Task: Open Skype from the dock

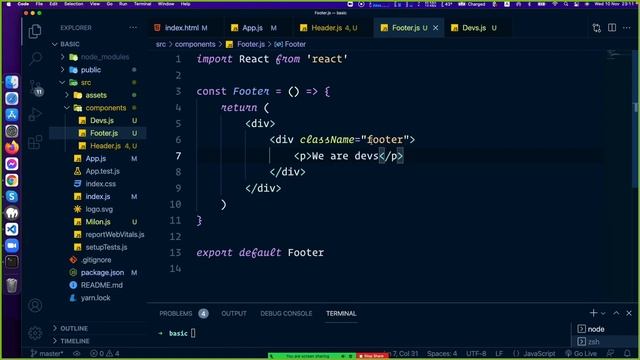Action: [12, 196]
